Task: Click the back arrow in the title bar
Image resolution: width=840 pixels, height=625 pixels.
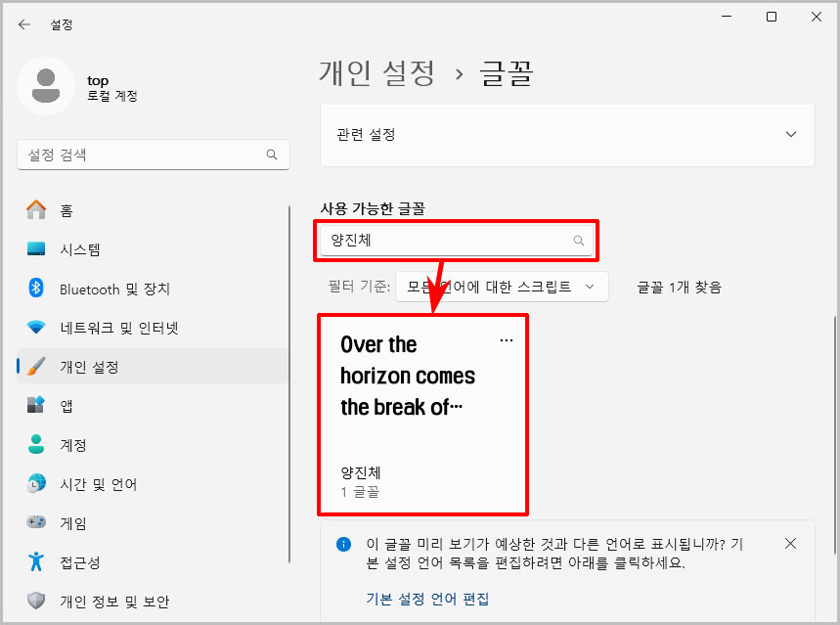Action: (23, 24)
